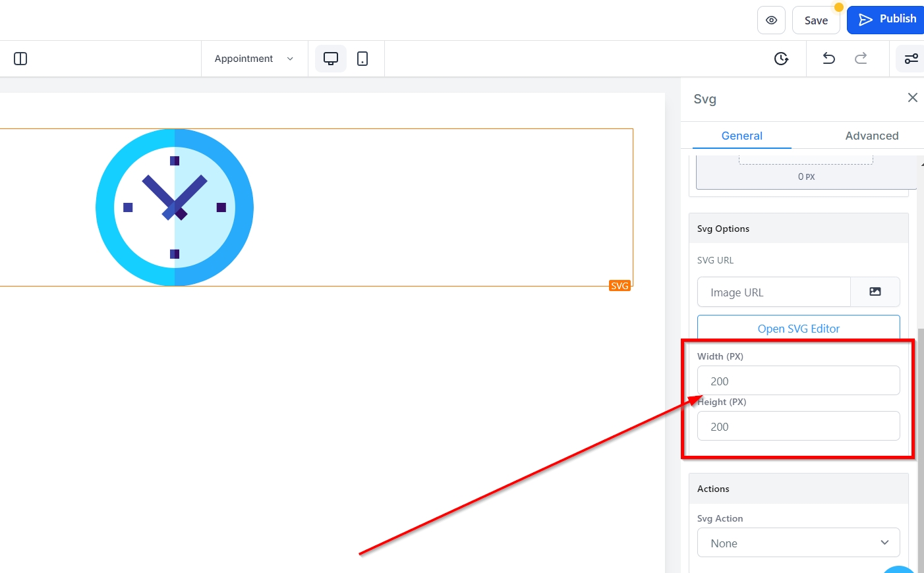This screenshot has height=573, width=924.
Task: Focus the Width (PX) input field
Action: [798, 381]
